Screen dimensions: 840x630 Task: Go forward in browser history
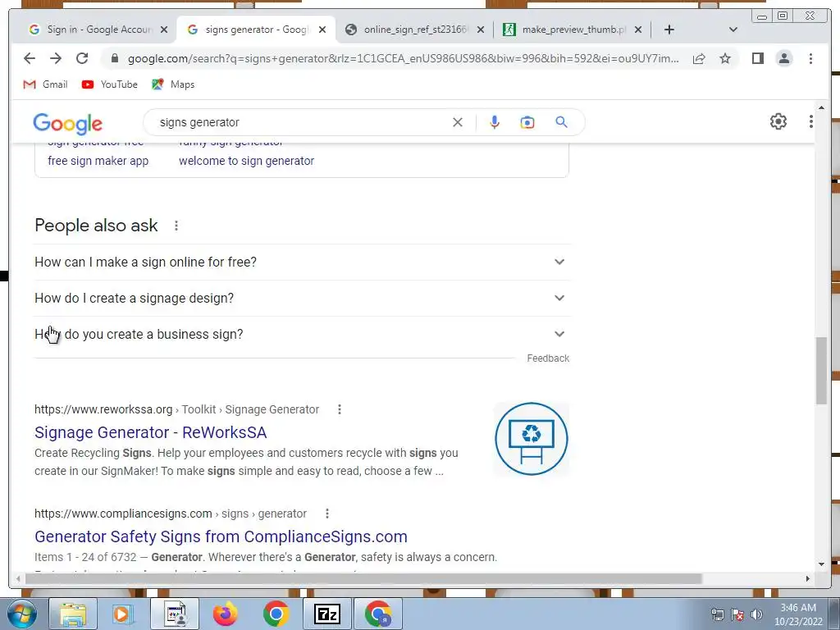point(56,58)
